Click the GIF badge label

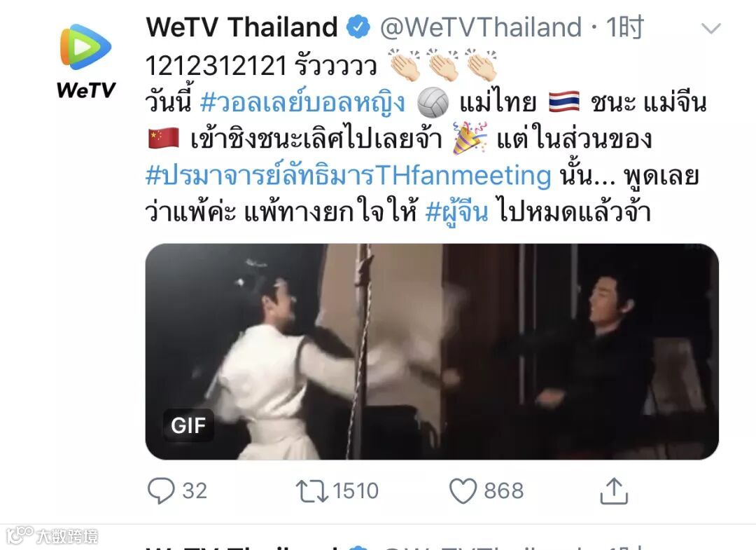[188, 425]
